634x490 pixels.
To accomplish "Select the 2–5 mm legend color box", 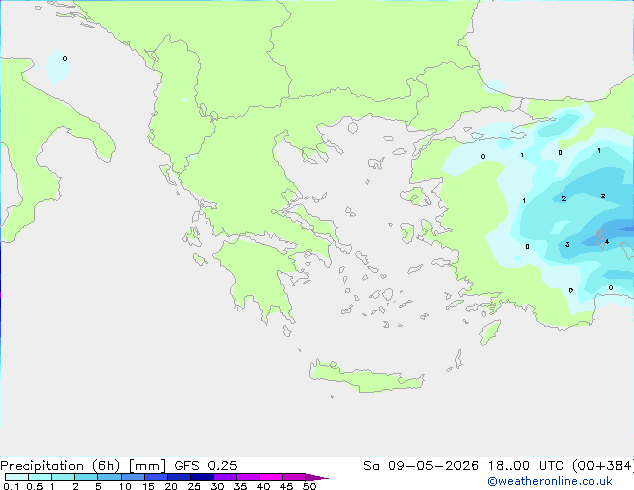I will 86,477.
